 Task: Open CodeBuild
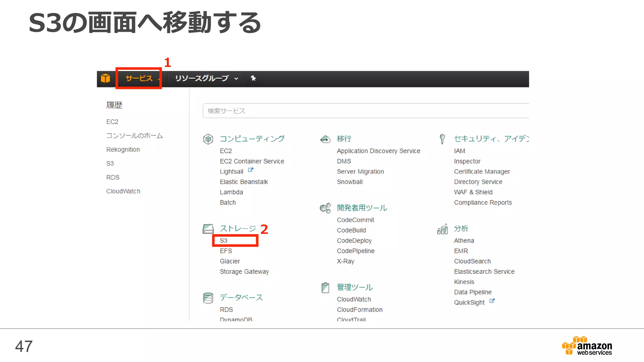pos(352,230)
